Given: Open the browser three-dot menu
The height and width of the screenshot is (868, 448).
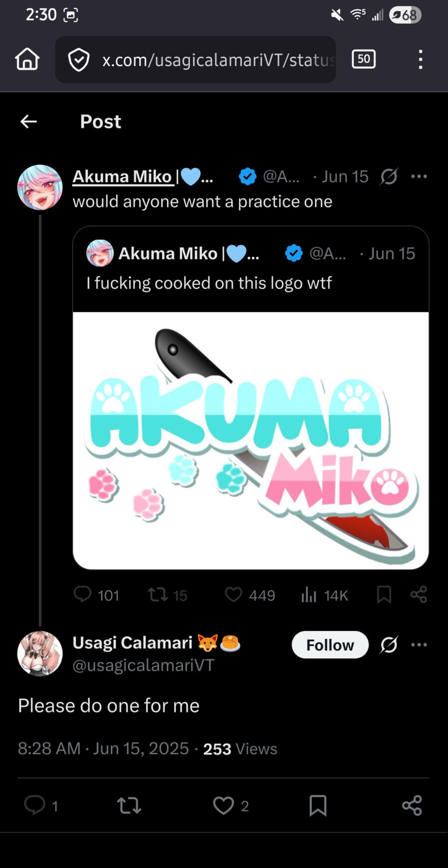Looking at the screenshot, I should pos(421,59).
